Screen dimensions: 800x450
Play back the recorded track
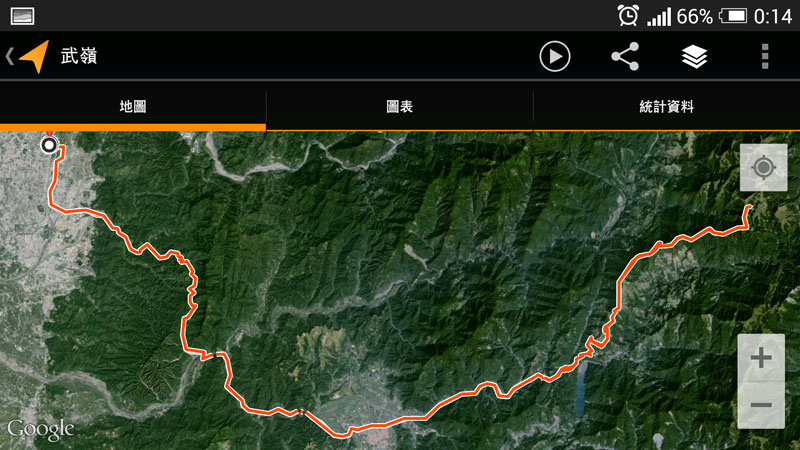[555, 56]
